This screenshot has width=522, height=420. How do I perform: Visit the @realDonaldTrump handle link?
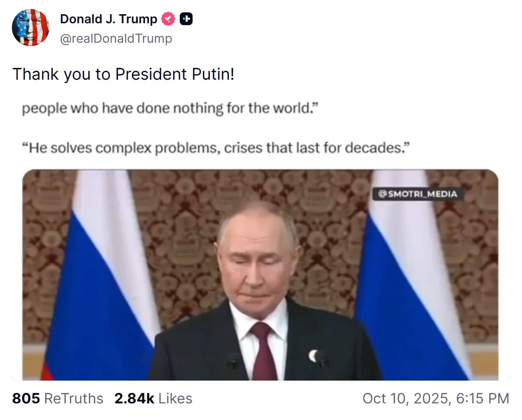click(x=116, y=38)
